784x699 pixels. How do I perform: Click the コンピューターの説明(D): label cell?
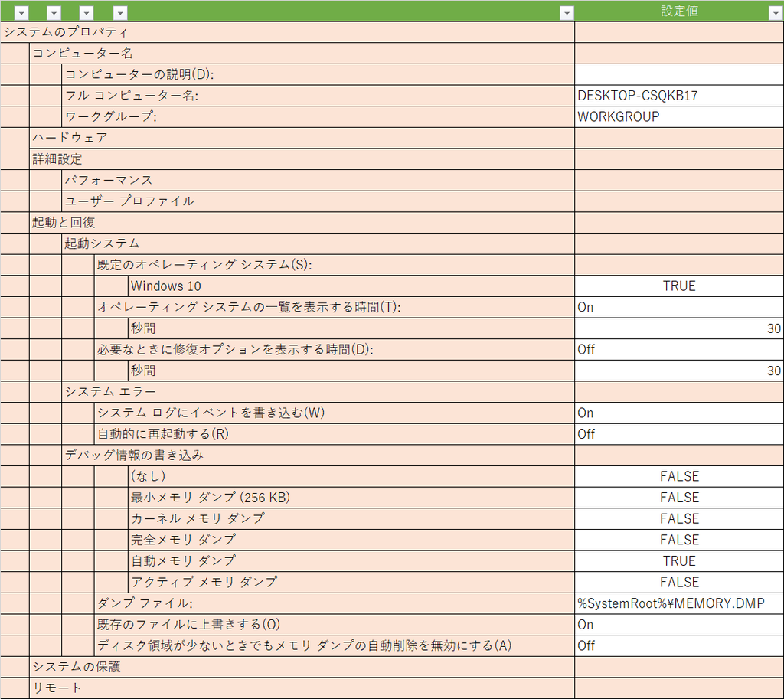[x=318, y=74]
